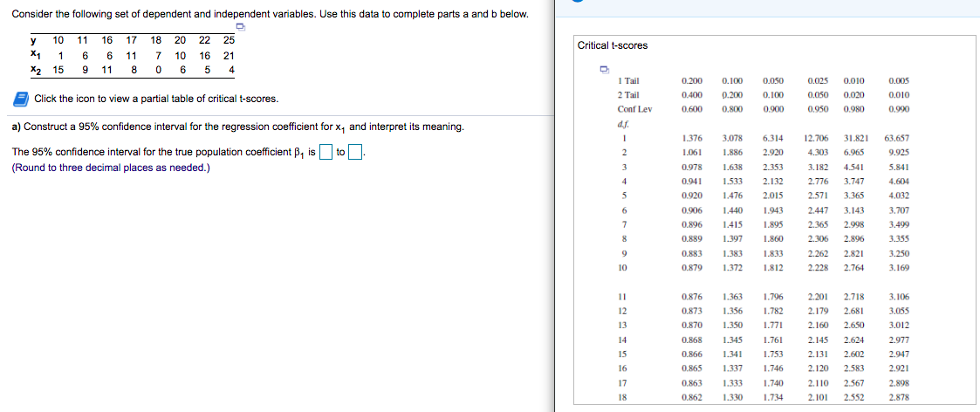Click the 0.400 two-tail header value
Screen dimensions: 980x412
click(x=693, y=95)
